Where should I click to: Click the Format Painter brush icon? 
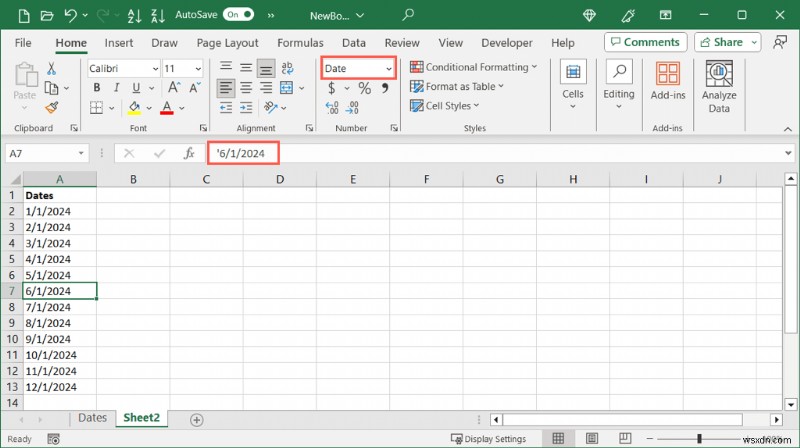[x=52, y=108]
